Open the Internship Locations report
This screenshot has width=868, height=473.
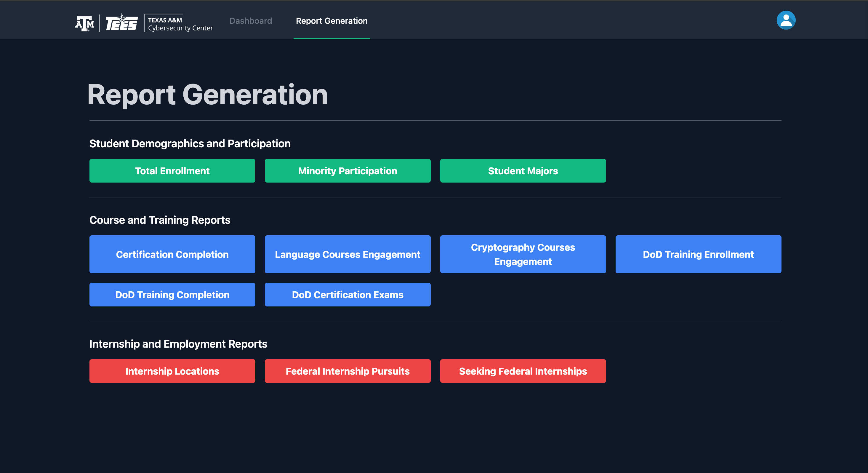point(172,371)
